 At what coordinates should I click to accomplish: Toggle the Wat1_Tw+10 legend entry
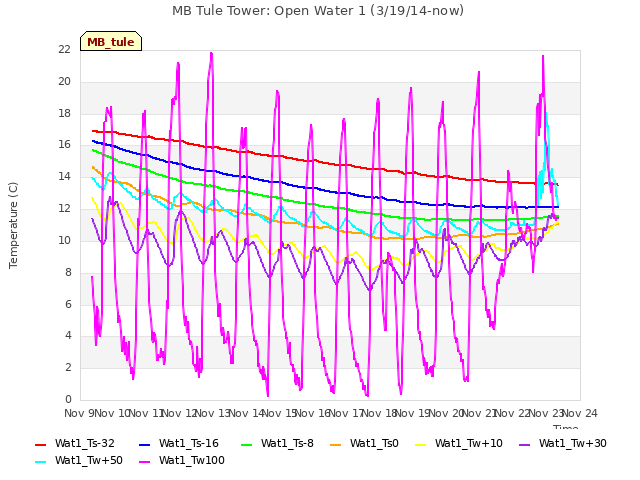tap(459, 443)
